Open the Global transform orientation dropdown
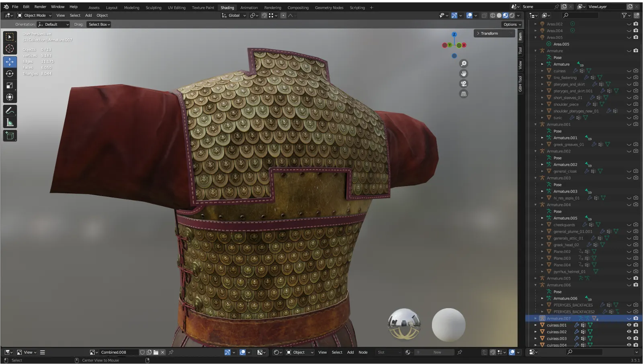643x364 pixels. 234,15
